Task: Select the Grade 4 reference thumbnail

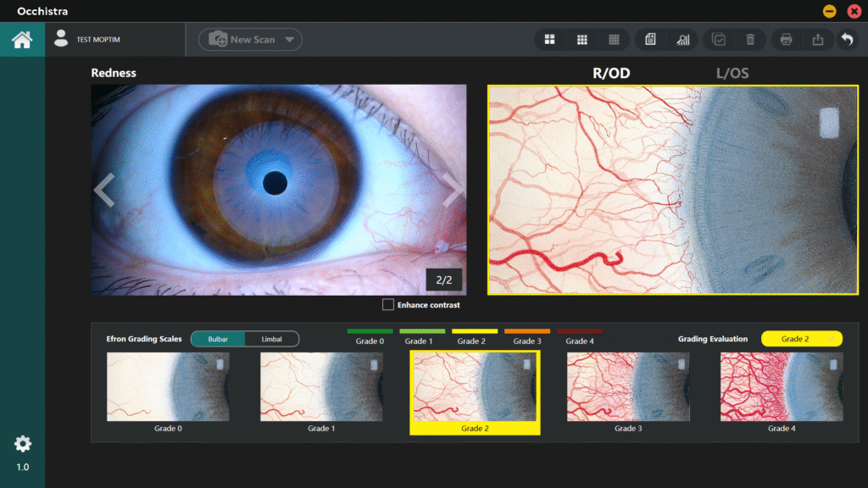Action: click(x=781, y=387)
